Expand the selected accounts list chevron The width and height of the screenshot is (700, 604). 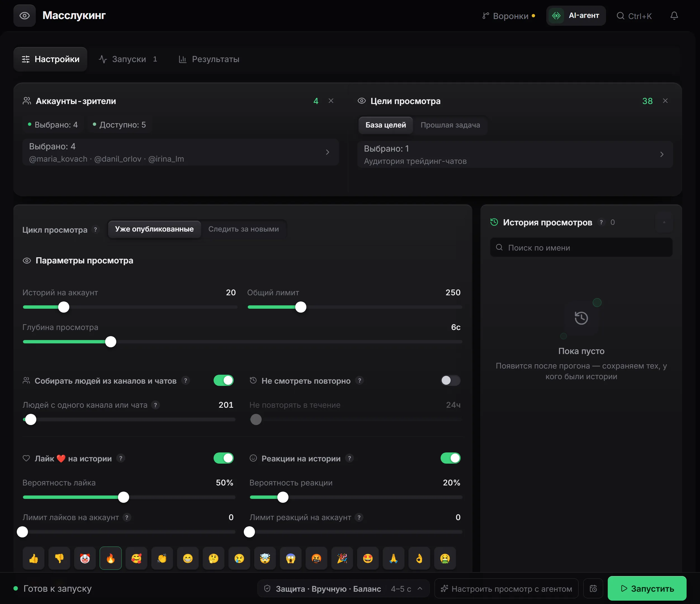(327, 152)
